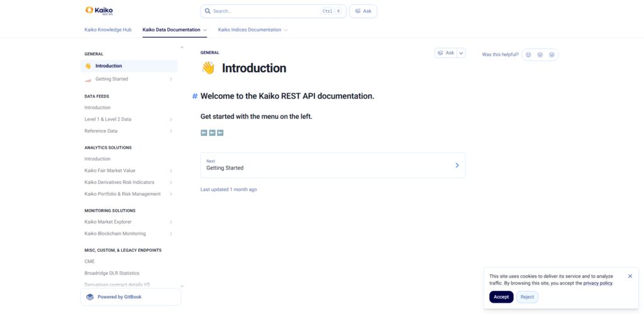Click the waving hand emoji beside Introduction title
The image size is (644, 314).
pyautogui.click(x=208, y=68)
